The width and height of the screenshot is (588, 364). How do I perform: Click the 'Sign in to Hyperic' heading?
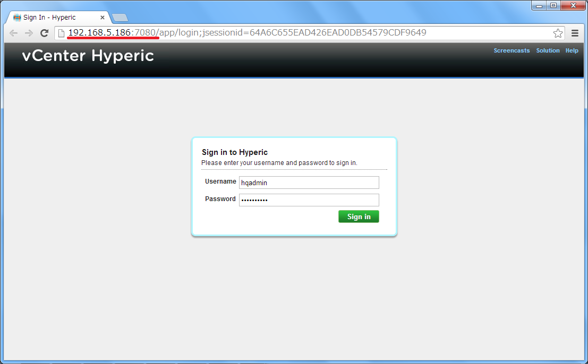coord(235,152)
